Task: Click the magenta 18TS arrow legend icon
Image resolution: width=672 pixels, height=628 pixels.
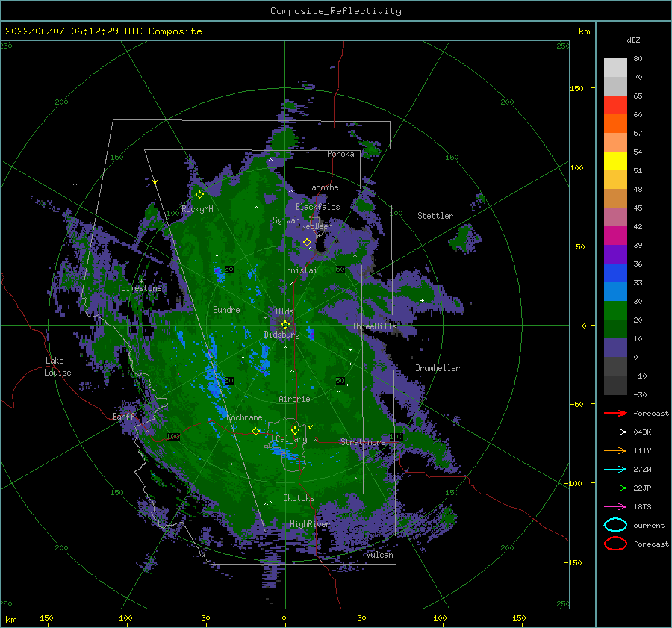Action: [615, 507]
